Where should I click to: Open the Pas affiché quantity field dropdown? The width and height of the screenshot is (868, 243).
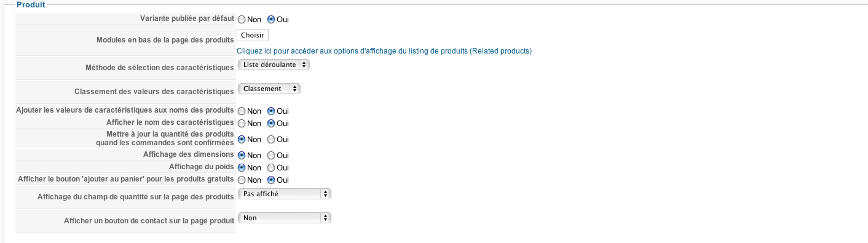[x=285, y=194]
